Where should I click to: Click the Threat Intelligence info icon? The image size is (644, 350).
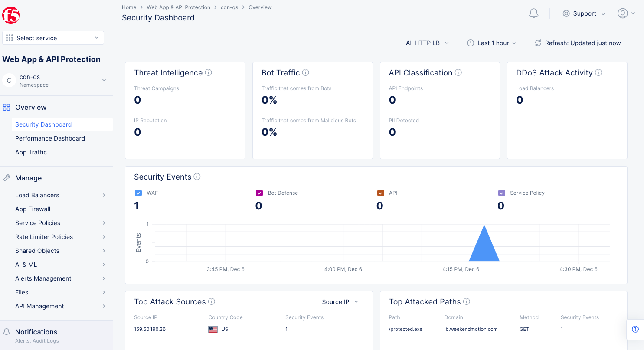pyautogui.click(x=209, y=73)
